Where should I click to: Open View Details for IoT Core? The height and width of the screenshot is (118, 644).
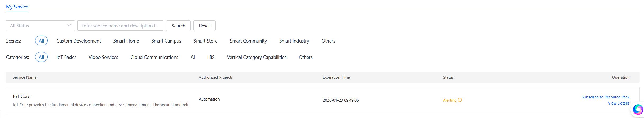tap(618, 103)
